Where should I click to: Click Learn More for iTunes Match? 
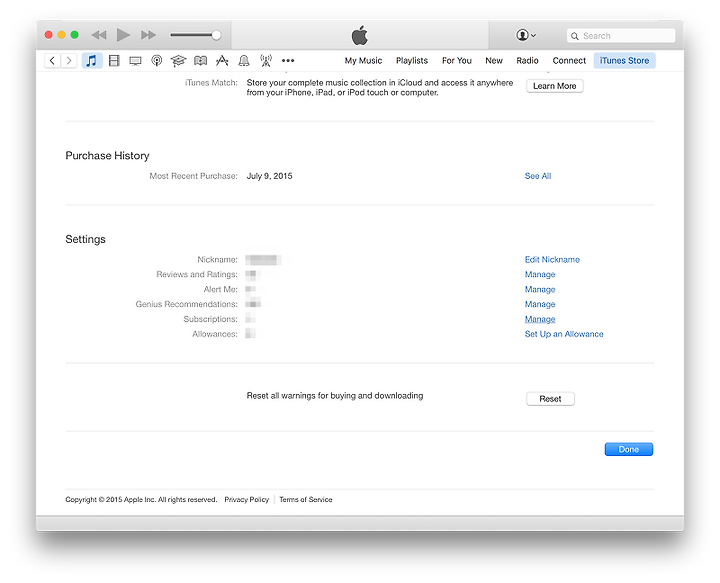point(555,86)
